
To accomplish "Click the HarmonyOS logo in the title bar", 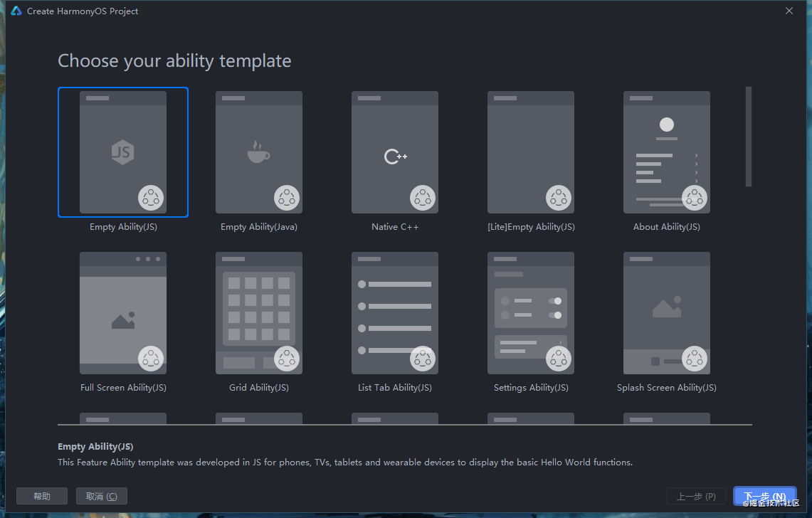I will click(x=16, y=11).
